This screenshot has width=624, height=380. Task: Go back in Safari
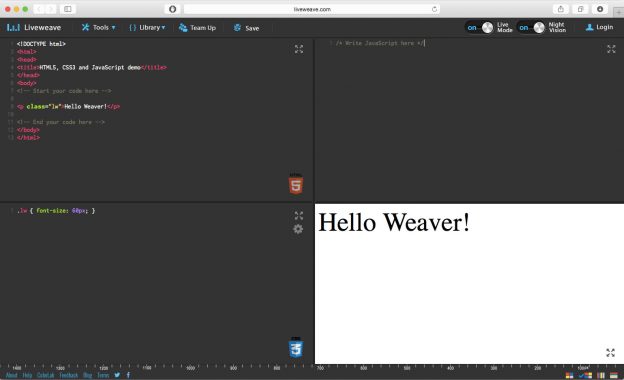[x=39, y=9]
